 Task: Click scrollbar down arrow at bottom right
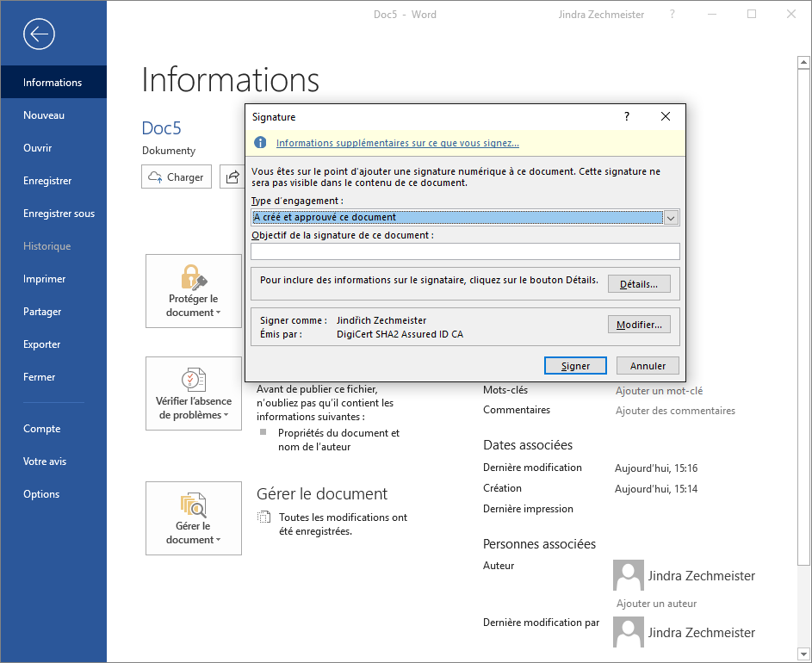(x=803, y=654)
